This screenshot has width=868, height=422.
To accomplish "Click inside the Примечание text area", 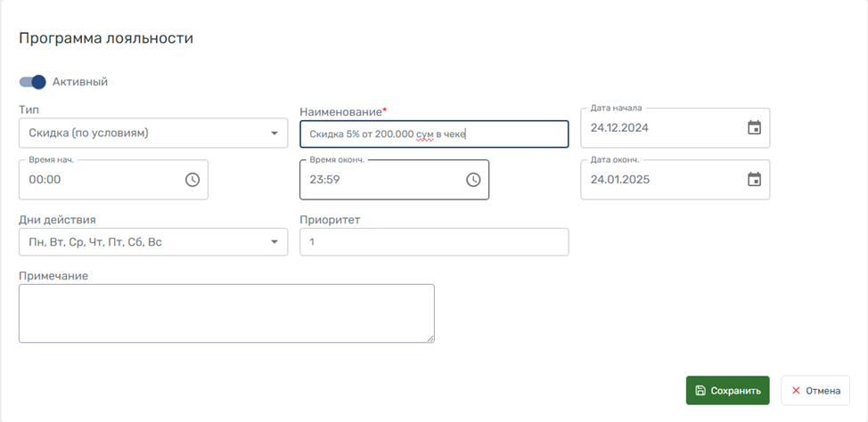I will pos(225,313).
